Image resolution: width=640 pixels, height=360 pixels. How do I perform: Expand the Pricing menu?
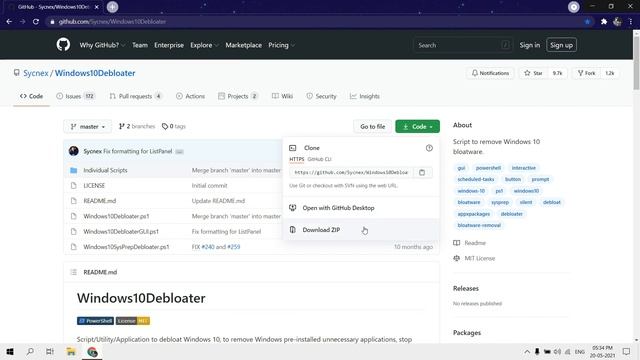coord(281,45)
